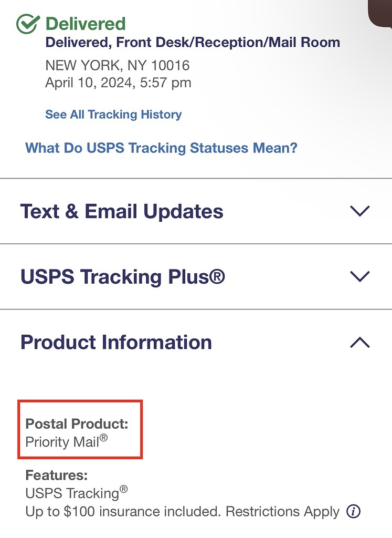
Task: Expand USPS Tracking Plus chevron
Action: click(360, 276)
